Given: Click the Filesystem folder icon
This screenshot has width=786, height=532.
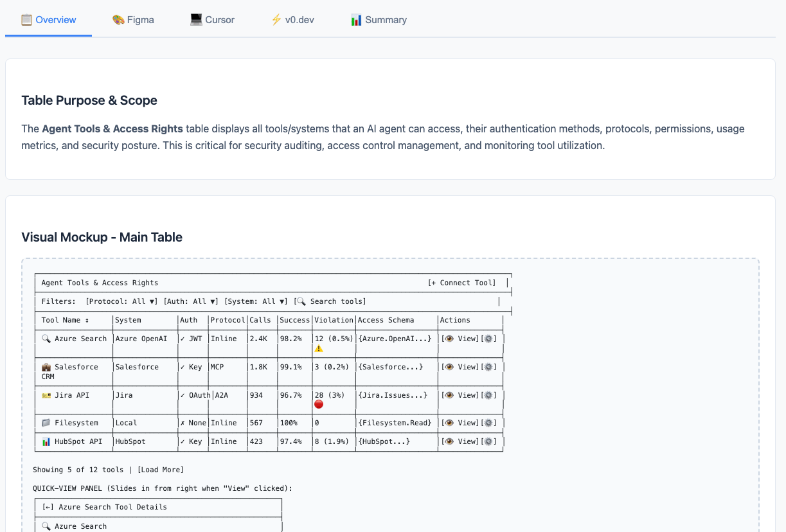Looking at the screenshot, I should [x=46, y=423].
